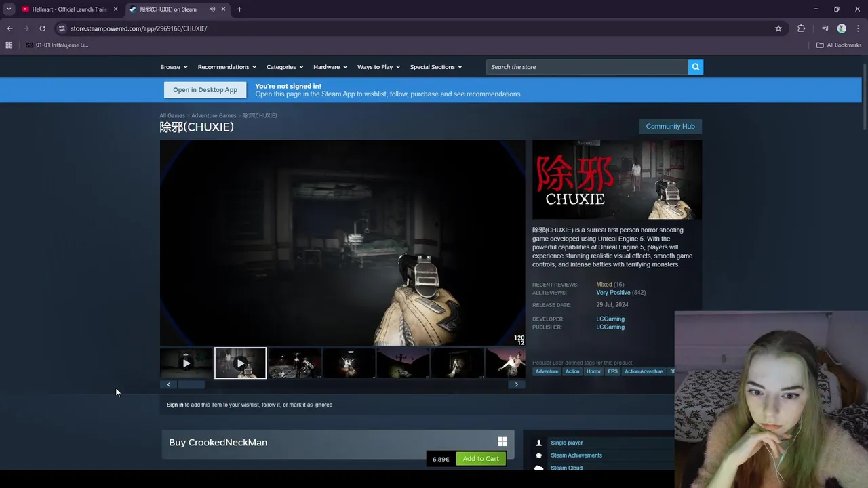Open the Chrome profile avatar
This screenshot has height=488, width=868.
pyautogui.click(x=842, y=28)
